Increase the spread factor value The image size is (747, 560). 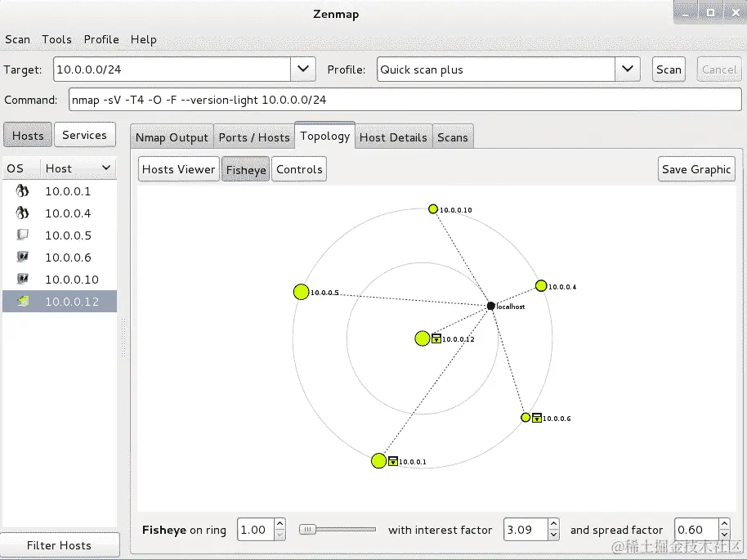coord(724,524)
